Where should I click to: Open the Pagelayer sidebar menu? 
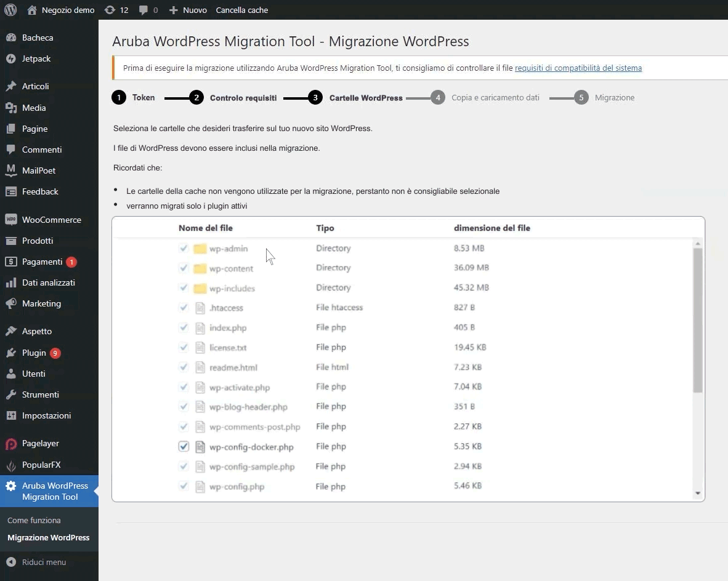pos(40,443)
